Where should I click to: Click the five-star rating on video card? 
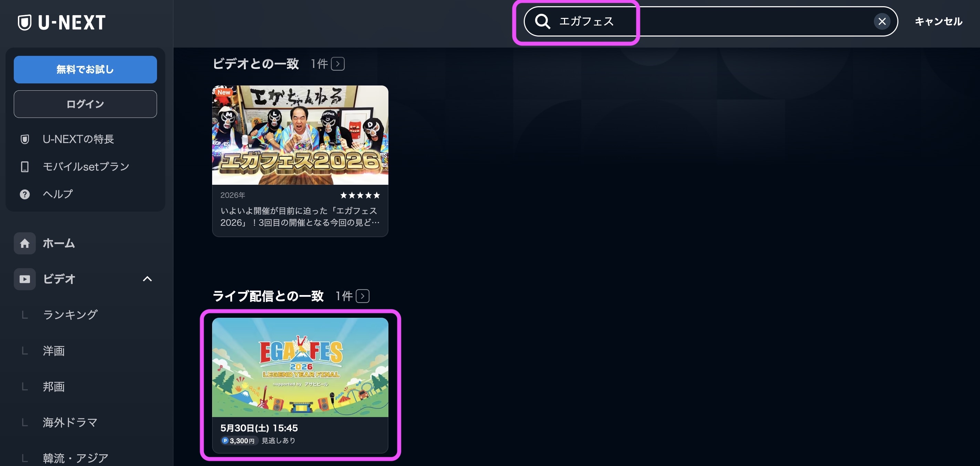click(x=360, y=195)
